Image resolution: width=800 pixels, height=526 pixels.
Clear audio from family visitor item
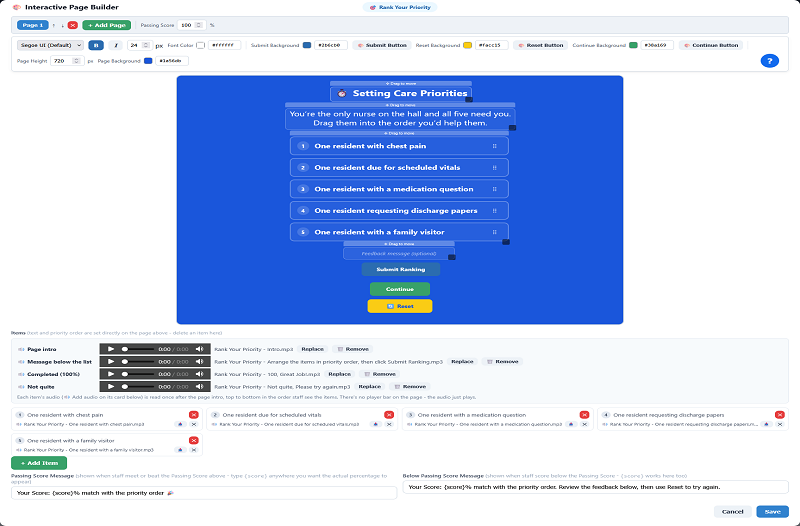[x=194, y=450]
